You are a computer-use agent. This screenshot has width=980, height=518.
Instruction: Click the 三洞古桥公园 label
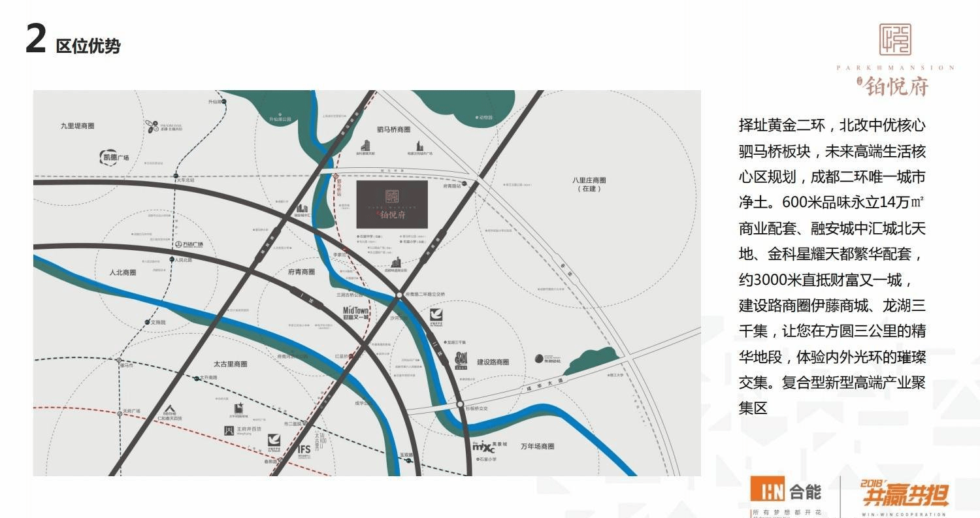tap(349, 295)
